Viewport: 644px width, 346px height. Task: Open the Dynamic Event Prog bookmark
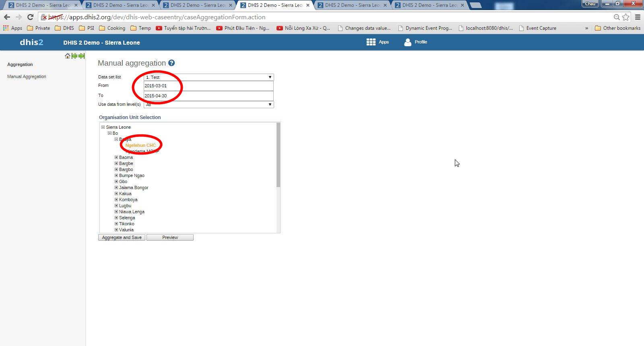coord(425,28)
